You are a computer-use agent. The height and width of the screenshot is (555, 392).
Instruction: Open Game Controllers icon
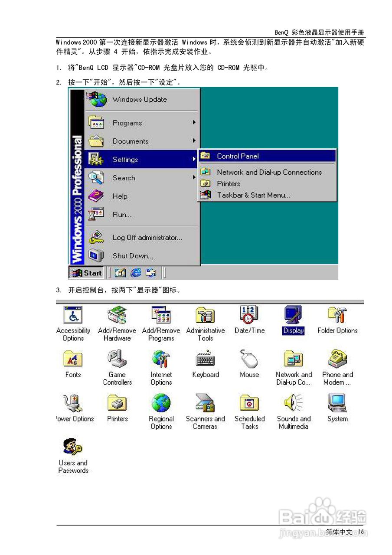(x=117, y=359)
